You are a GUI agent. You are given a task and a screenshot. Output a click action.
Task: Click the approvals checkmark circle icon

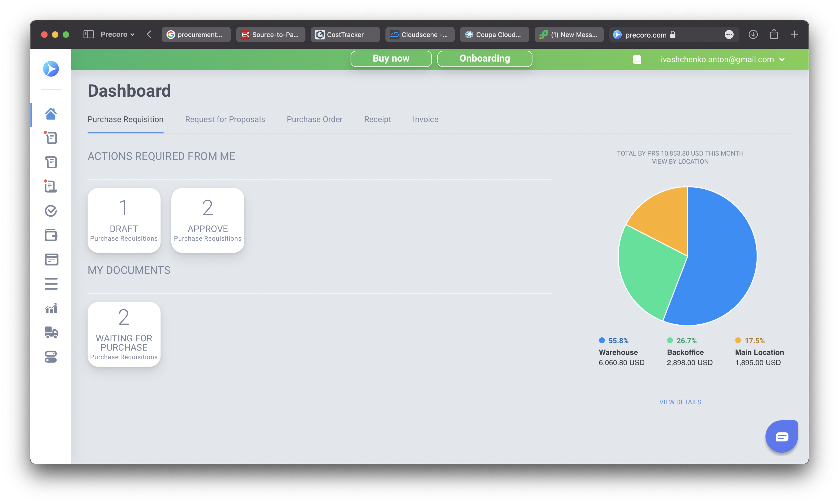click(51, 211)
